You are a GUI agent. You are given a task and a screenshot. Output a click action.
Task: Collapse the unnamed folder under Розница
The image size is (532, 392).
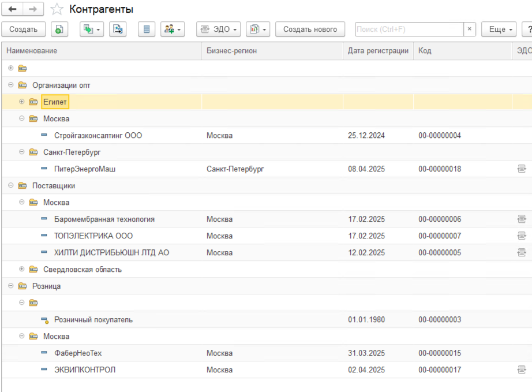click(22, 303)
